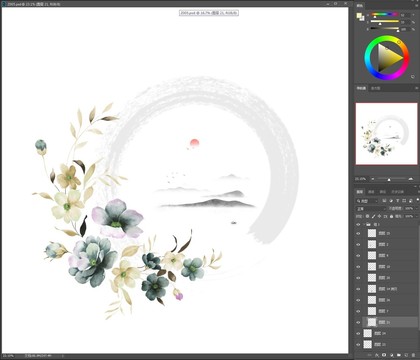Collapse the 组 1 layer group arrow

pyautogui.click(x=364, y=224)
